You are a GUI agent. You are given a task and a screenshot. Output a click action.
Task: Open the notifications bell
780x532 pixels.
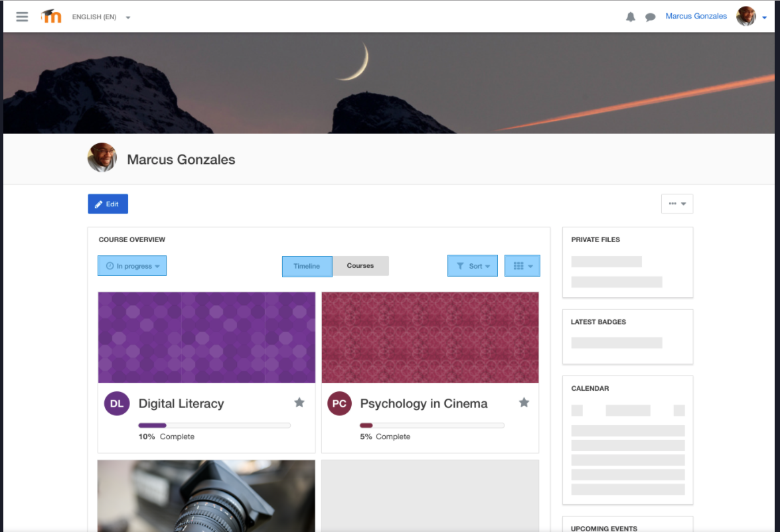pyautogui.click(x=630, y=17)
